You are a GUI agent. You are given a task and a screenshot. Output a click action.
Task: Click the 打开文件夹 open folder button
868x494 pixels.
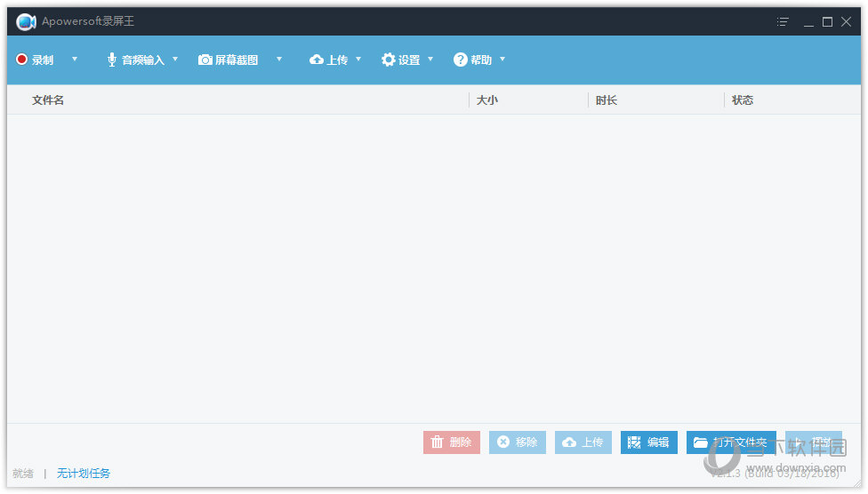731,442
